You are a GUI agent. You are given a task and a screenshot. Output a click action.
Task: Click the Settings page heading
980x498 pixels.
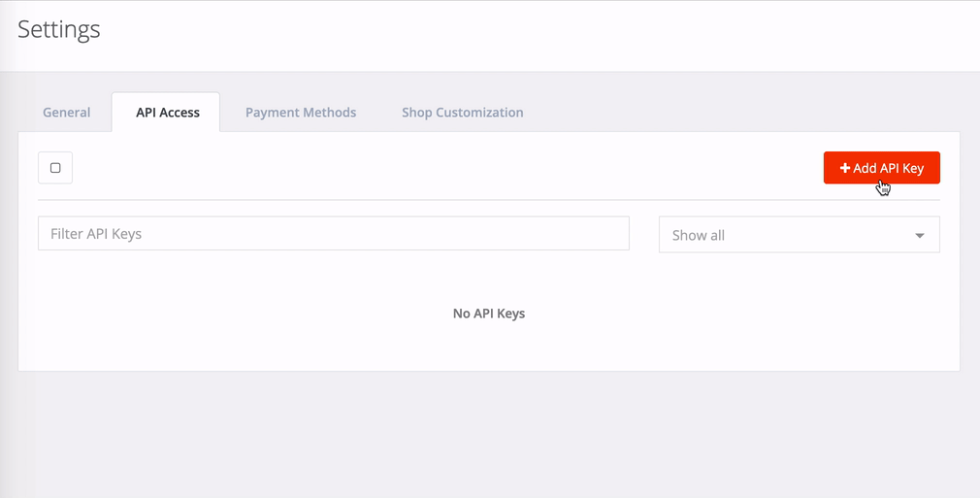pyautogui.click(x=59, y=29)
